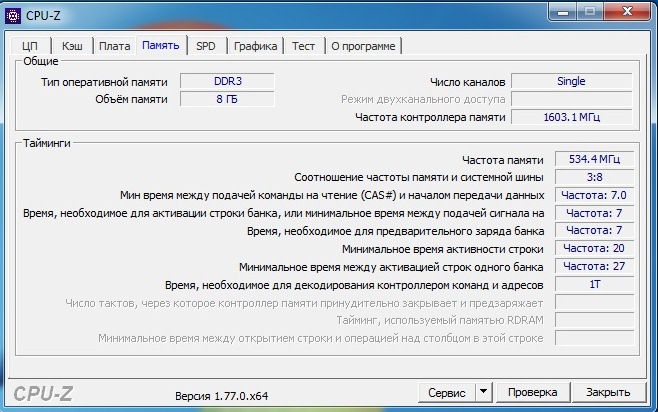The image size is (658, 412).
Task: Click the CPU-Z title bar text
Action: 43,16
